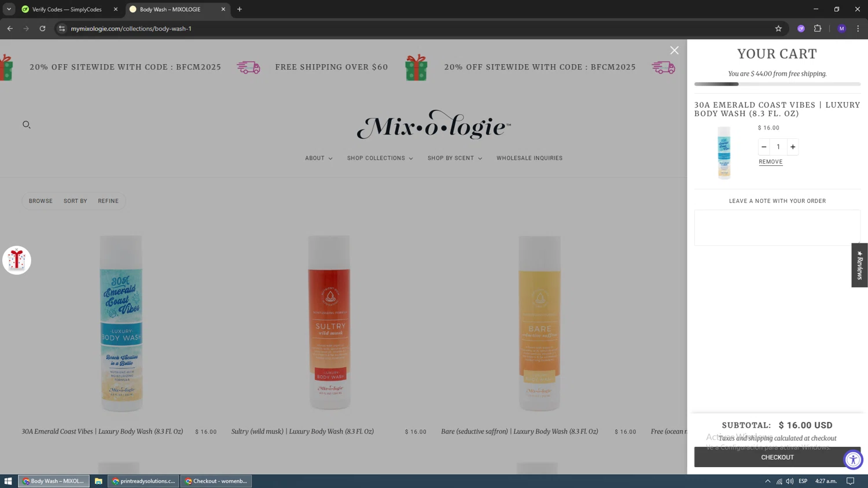Viewport: 868px width, 488px height.
Task: Click the first delivery truck banner icon
Action: tap(249, 68)
